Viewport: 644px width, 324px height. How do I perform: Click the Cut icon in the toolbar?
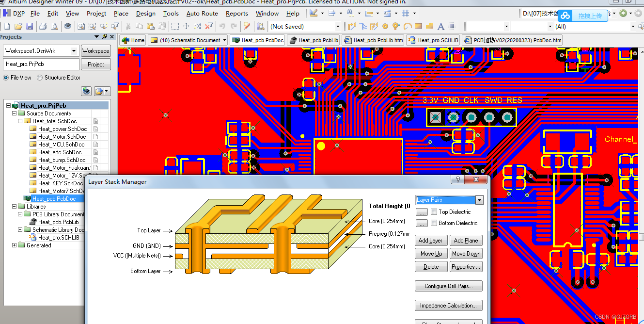[x=128, y=27]
